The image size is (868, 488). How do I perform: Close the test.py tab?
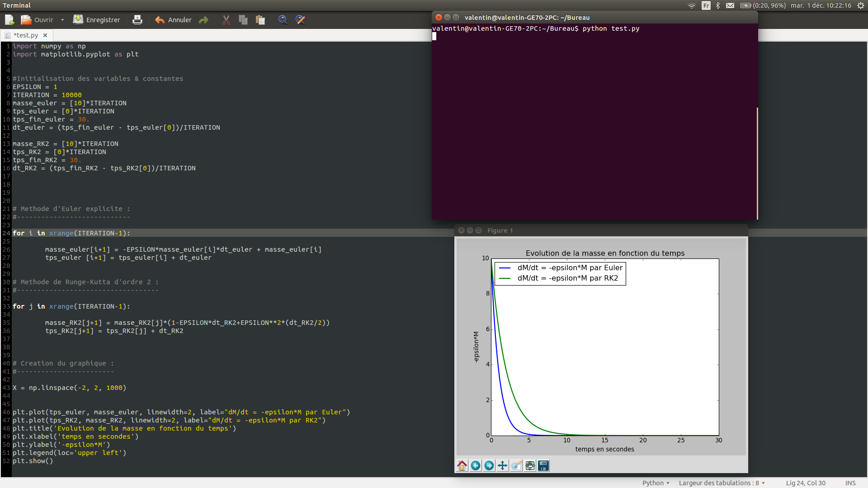[45, 35]
